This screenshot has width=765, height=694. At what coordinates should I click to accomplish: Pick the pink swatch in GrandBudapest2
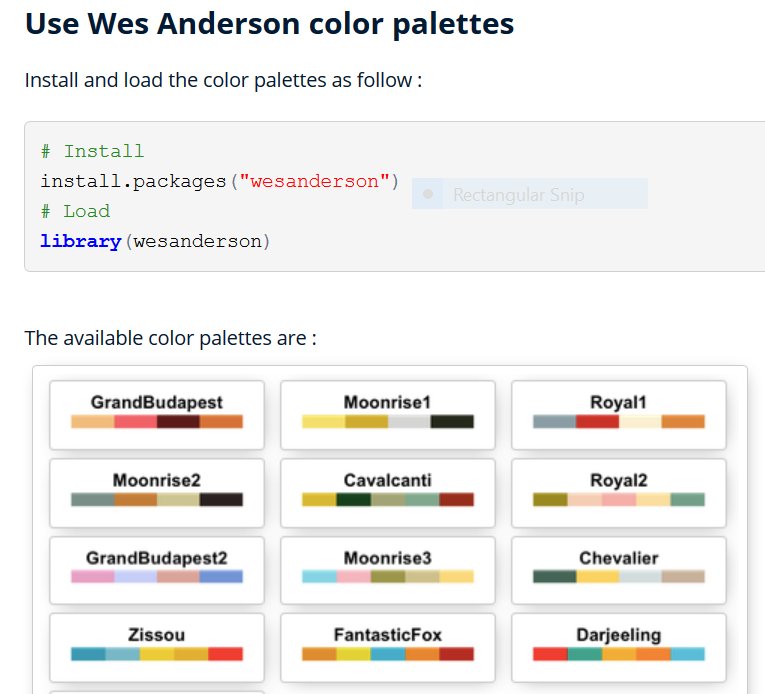pos(93,576)
